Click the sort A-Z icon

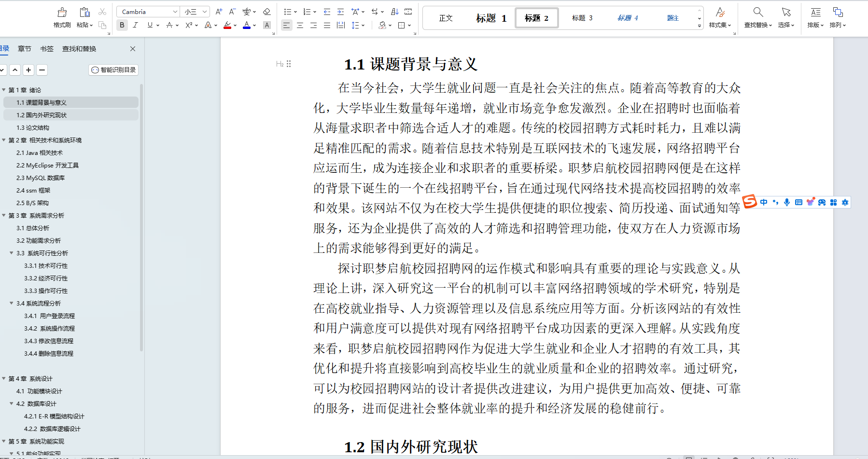394,12
